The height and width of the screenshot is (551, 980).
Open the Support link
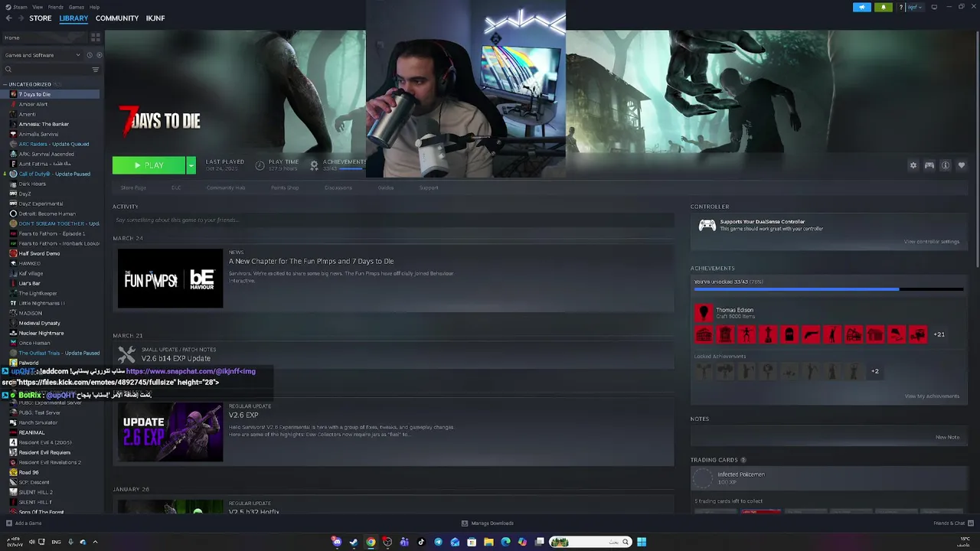click(429, 187)
